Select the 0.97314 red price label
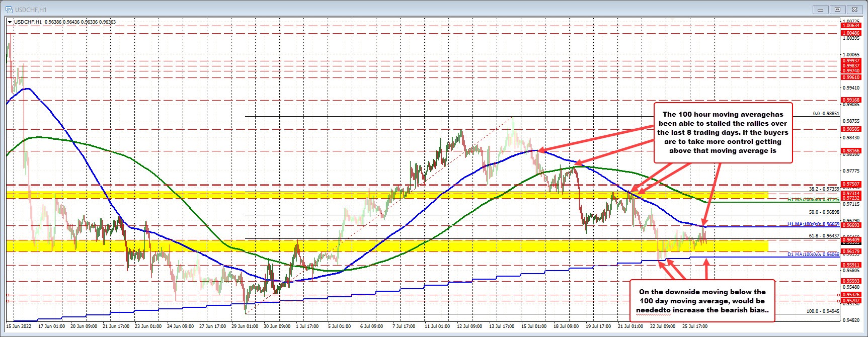 851,193
